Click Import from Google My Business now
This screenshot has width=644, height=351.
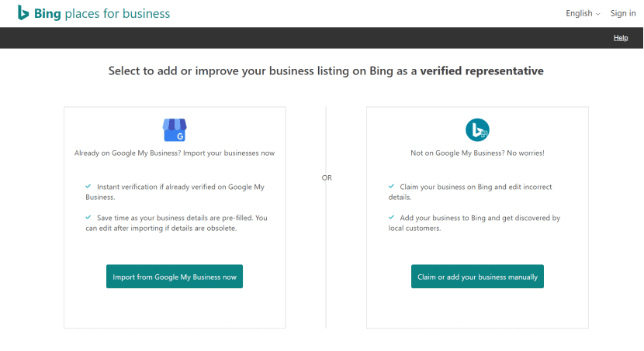pyautogui.click(x=175, y=277)
